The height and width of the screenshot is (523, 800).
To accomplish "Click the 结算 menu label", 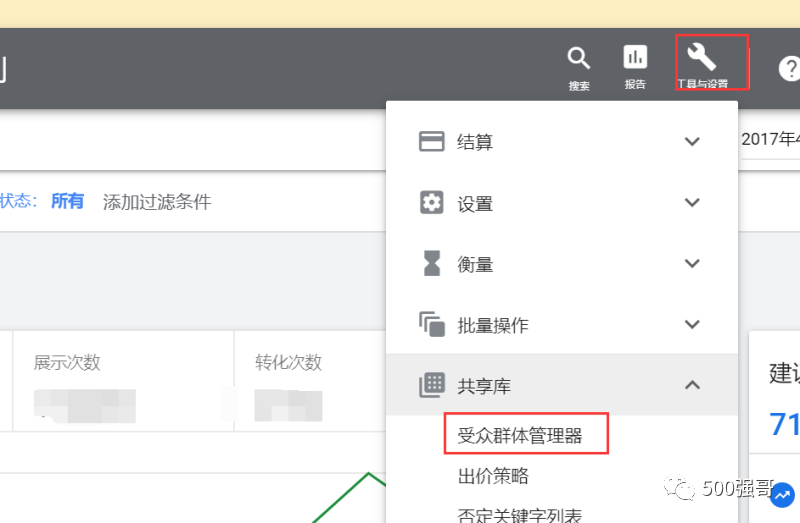I will point(475,142).
